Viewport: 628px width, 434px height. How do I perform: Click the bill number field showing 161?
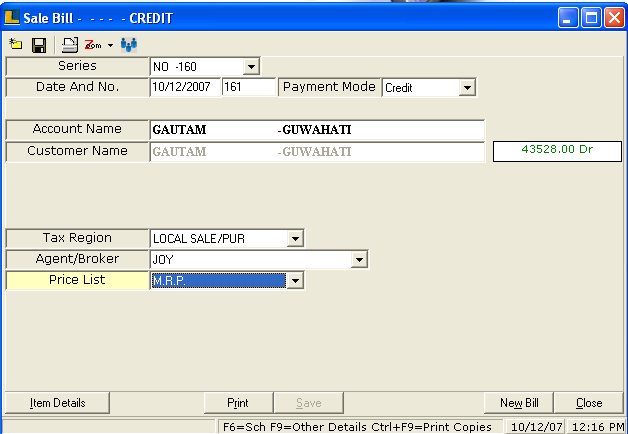[249, 87]
